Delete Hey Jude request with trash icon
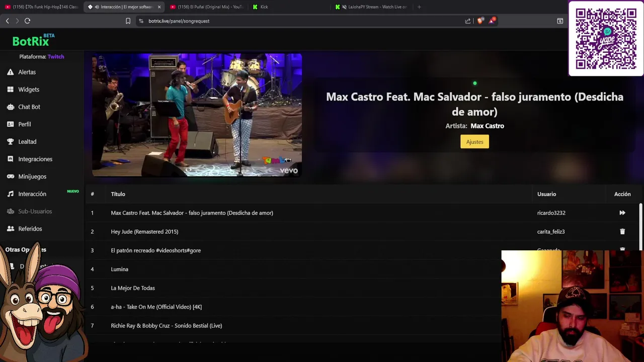 pyautogui.click(x=622, y=232)
